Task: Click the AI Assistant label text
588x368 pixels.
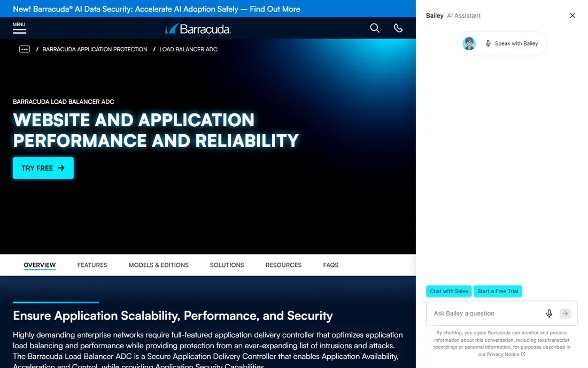Action: (x=463, y=16)
